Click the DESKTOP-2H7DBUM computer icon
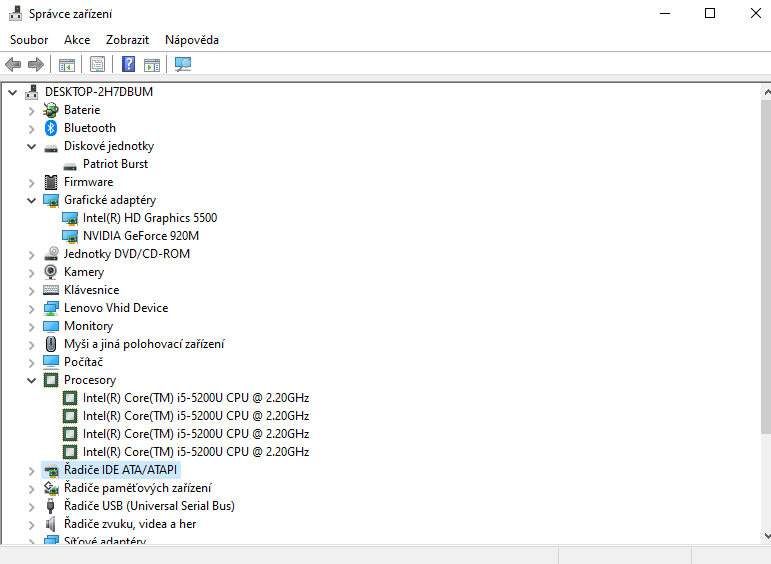Viewport: 771px width, 564px height. click(31, 92)
